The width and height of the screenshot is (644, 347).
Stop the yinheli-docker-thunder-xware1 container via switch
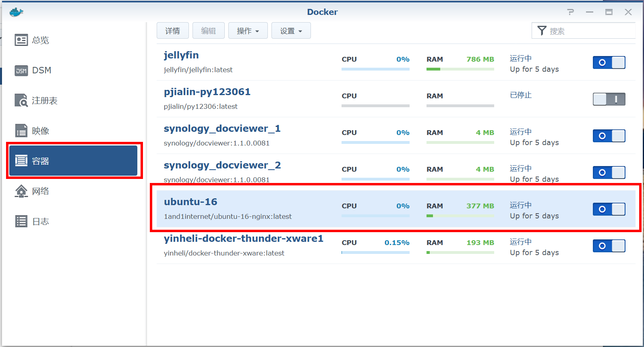click(x=609, y=246)
